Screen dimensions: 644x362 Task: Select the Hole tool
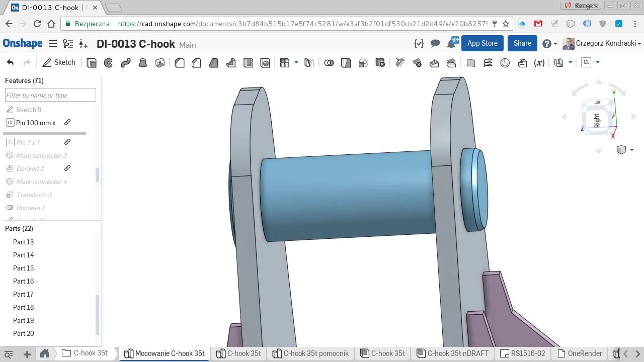[265, 63]
